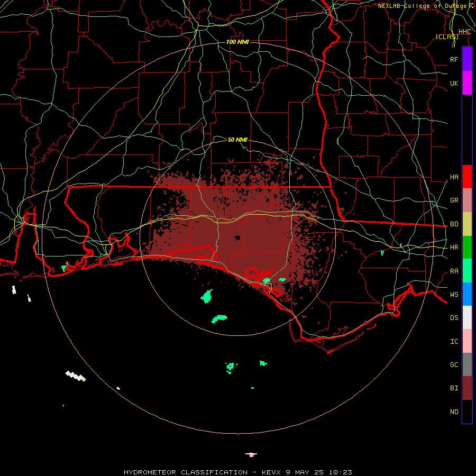Viewport: 476px width, 476px height.
Task: Click the 50 NMI range ring label
Action: tap(237, 140)
